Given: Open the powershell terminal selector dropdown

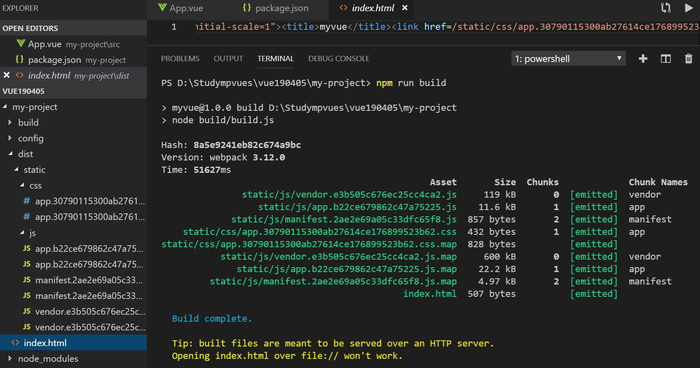Looking at the screenshot, I should click(x=568, y=59).
